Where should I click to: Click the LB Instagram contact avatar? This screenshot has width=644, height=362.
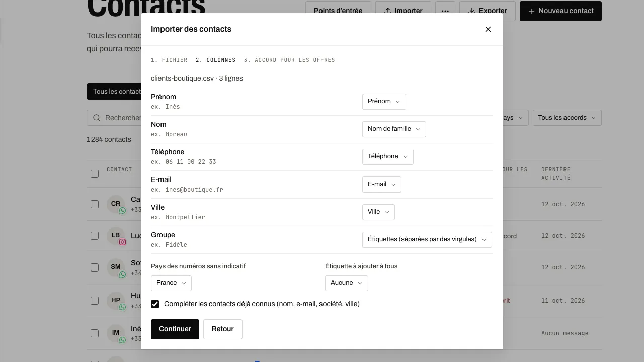[x=116, y=235]
